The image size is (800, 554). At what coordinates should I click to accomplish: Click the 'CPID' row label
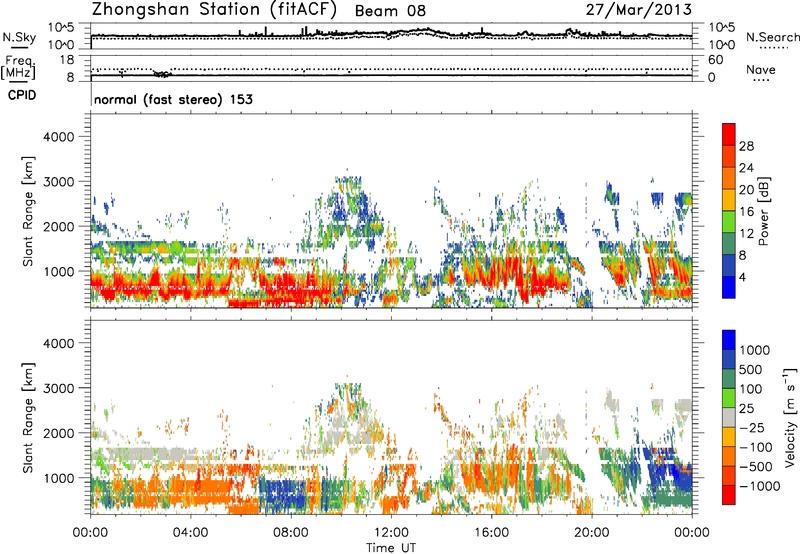22,95
